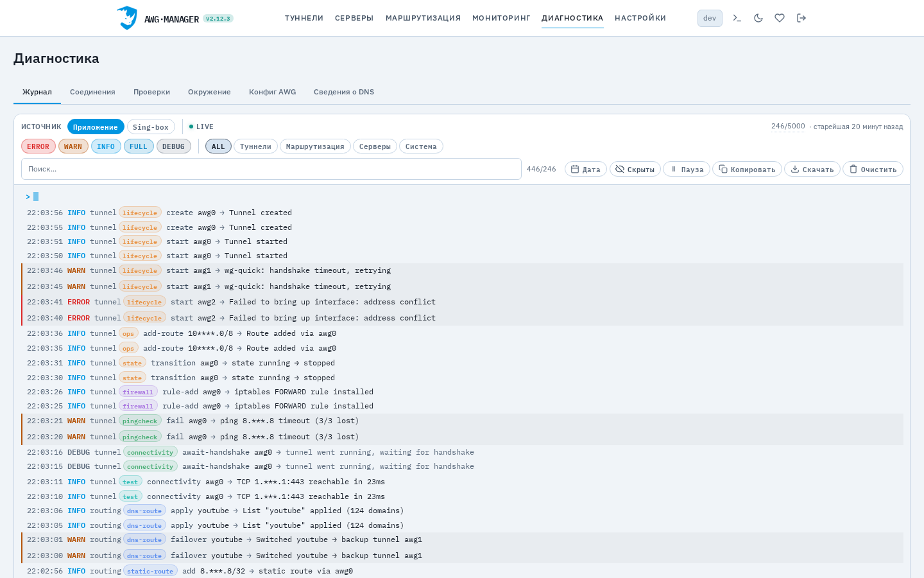Toggle the WARN level filter

73,146
